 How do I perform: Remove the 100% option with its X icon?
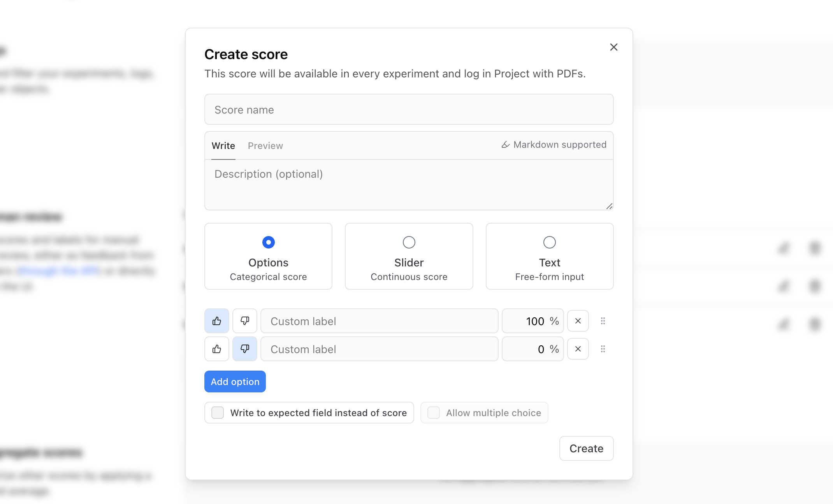tap(578, 321)
